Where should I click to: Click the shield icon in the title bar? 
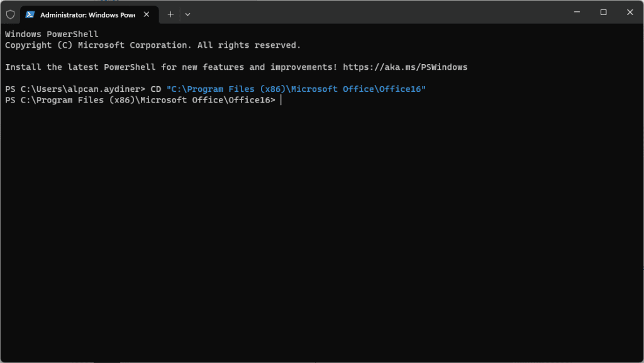[10, 14]
